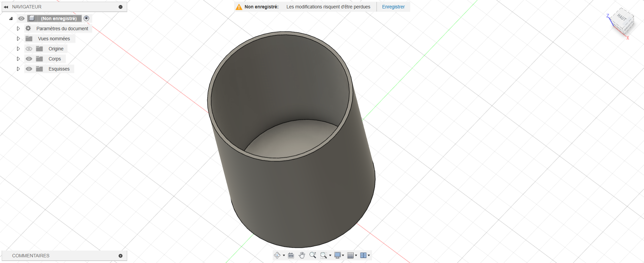Click the Look At camera icon
Viewport: 644px width, 263px height.
click(x=291, y=255)
